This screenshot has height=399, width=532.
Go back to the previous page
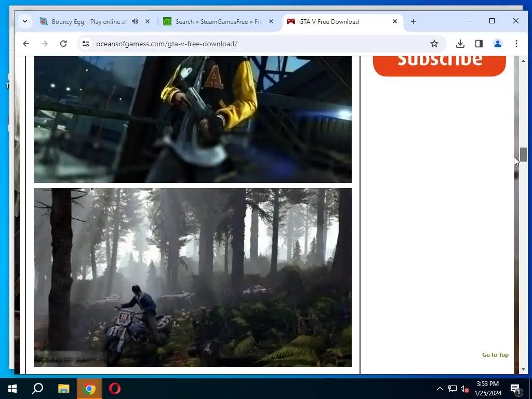tap(26, 44)
